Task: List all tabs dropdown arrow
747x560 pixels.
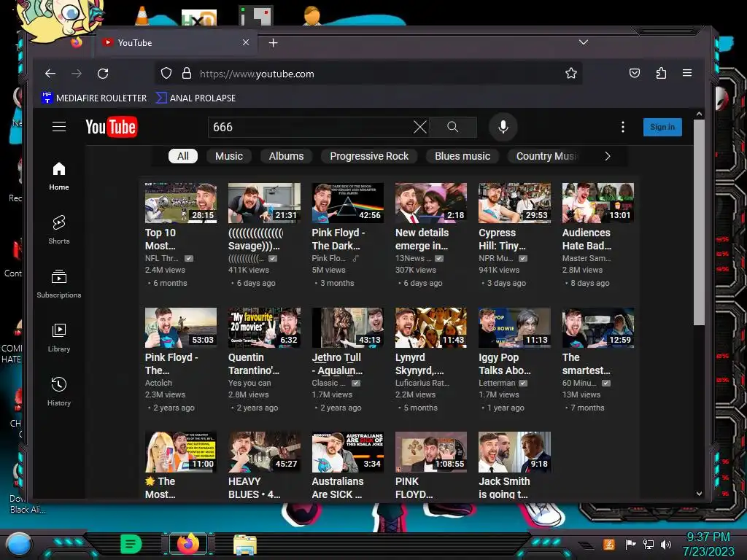Action: tap(583, 42)
